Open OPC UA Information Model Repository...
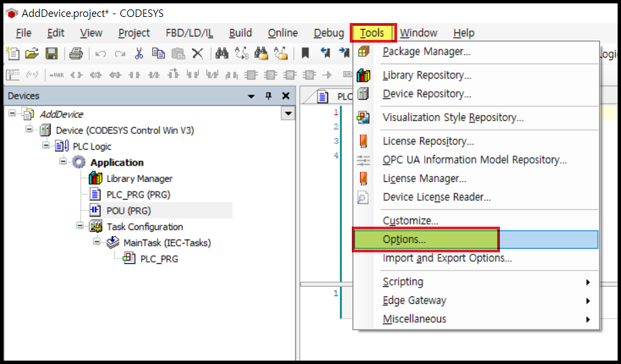This screenshot has height=364, width=621. [x=476, y=160]
